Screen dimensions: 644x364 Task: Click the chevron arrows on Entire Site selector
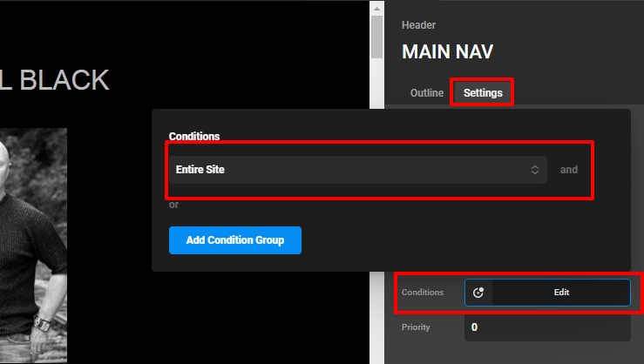[535, 170]
